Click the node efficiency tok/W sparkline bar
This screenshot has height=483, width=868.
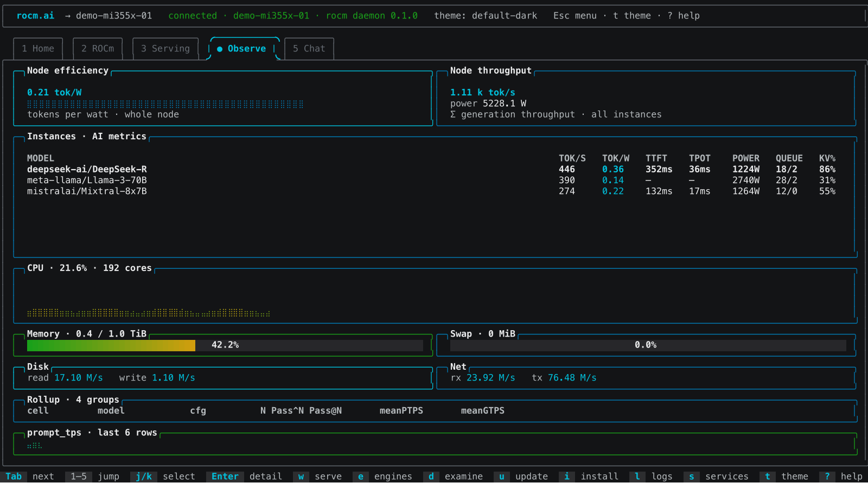coord(165,104)
